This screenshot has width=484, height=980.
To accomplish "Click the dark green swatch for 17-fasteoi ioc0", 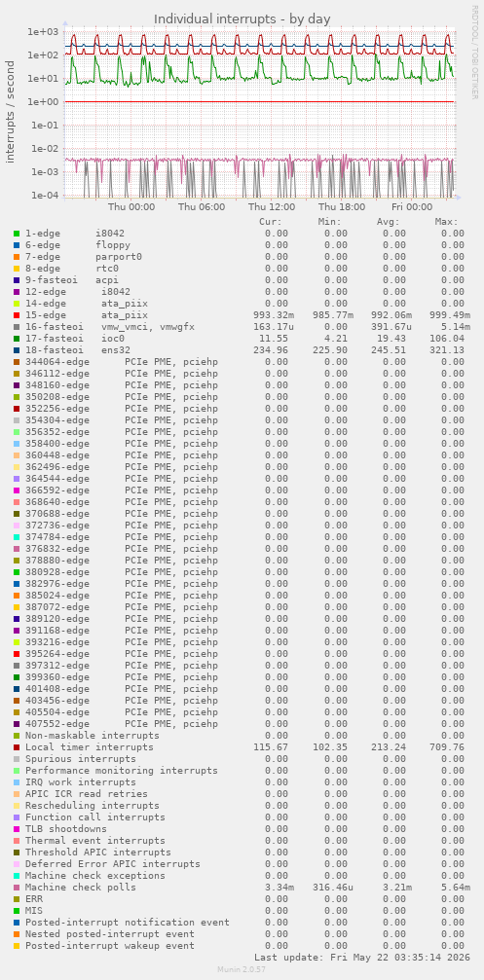I will [x=17, y=338].
